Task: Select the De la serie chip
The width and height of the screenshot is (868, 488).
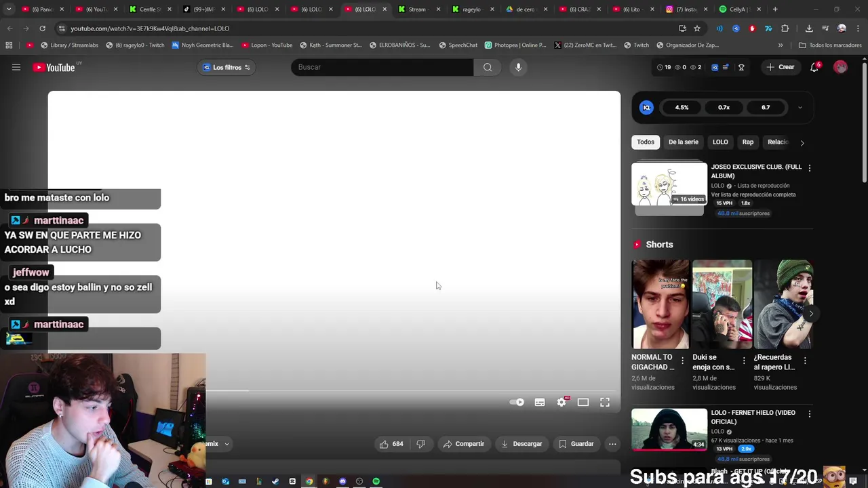Action: [684, 142]
